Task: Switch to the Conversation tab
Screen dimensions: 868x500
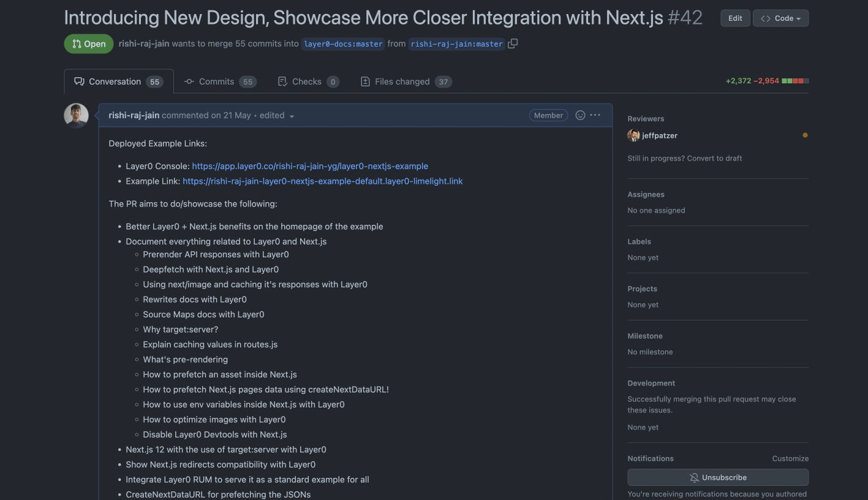Action: coord(119,81)
